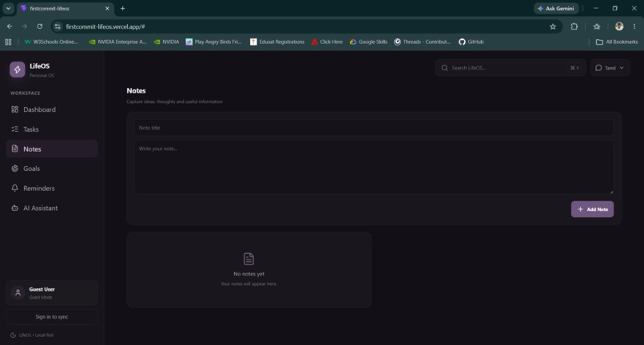644x345 pixels.
Task: Click the moon icon beside LifeOS Local-first
Action: (13, 335)
